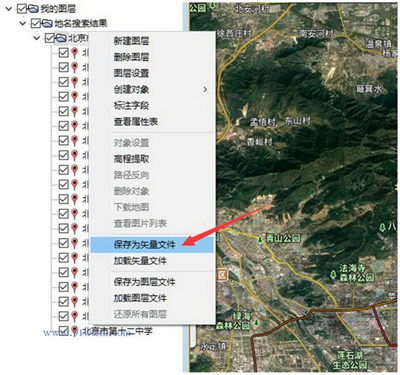Collapse the 我的图层 tree node
Image resolution: width=400 pixels, height=375 pixels.
[9, 8]
